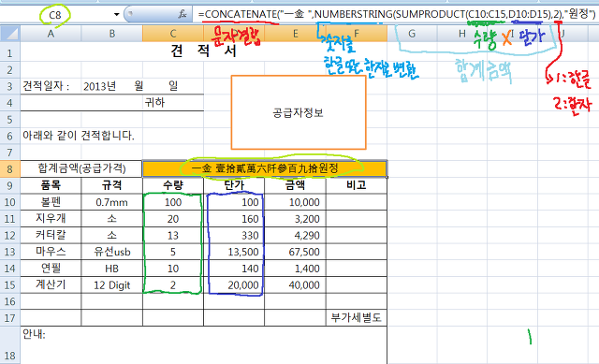Click the 비고 header cell
The width and height of the screenshot is (599, 364).
357,185
